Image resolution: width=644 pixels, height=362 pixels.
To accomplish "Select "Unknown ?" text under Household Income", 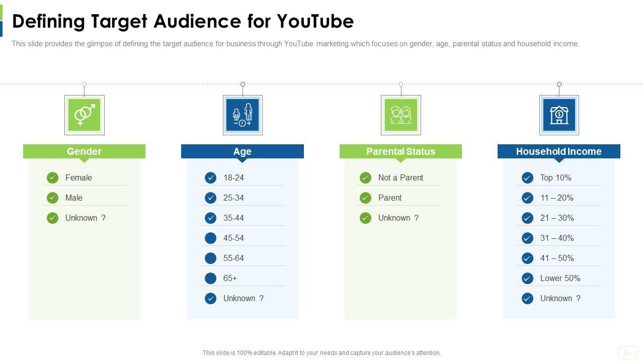I will click(560, 298).
